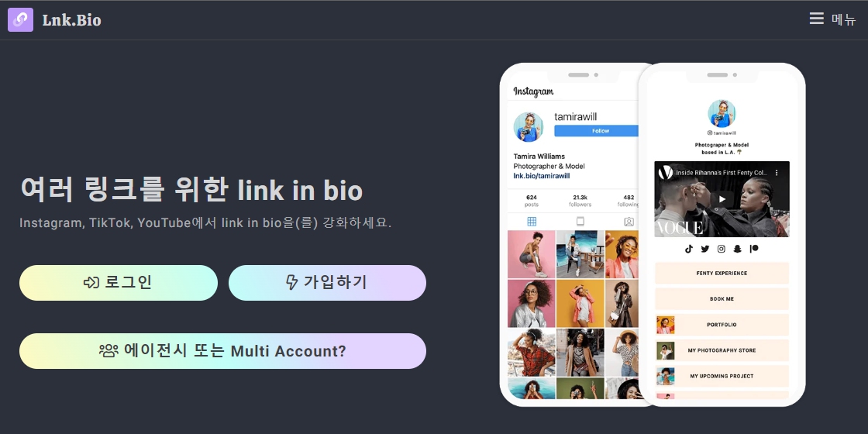
Task: Click the Snapchat ghost icon
Action: 737,249
